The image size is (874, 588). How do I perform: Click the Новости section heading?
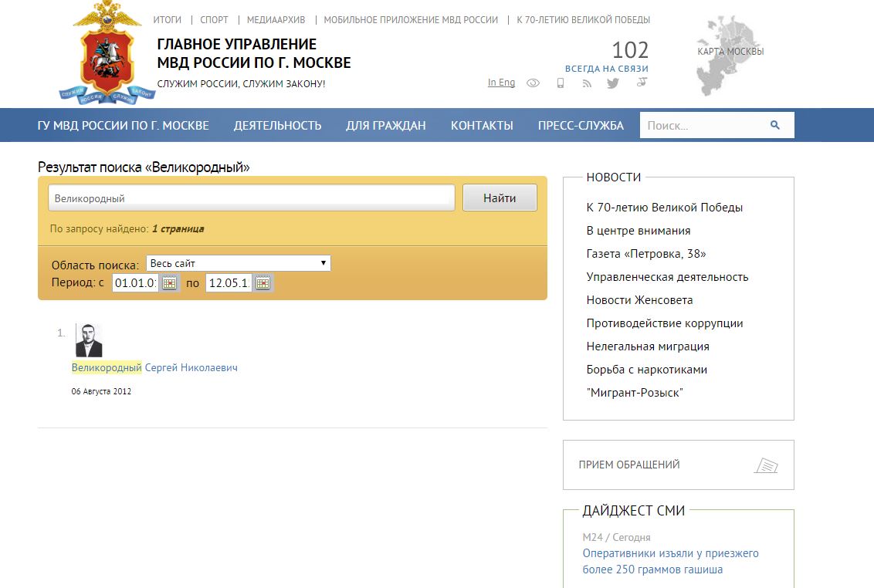coord(614,177)
